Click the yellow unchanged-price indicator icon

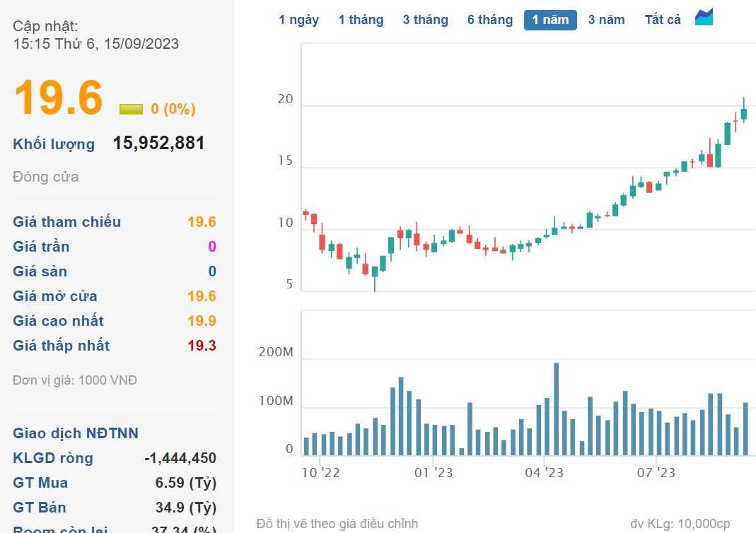[x=131, y=109]
